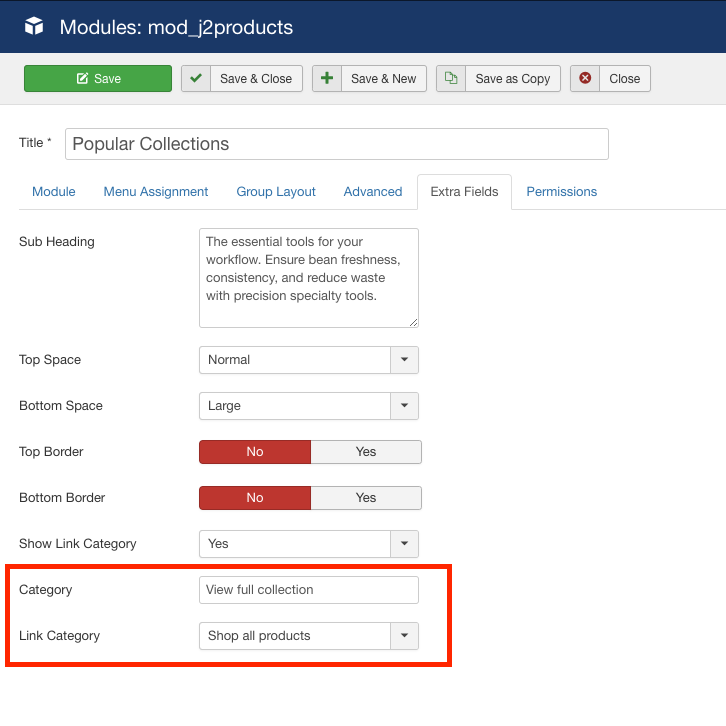This screenshot has width=726, height=726.
Task: Switch to the Module tab
Action: point(54,192)
